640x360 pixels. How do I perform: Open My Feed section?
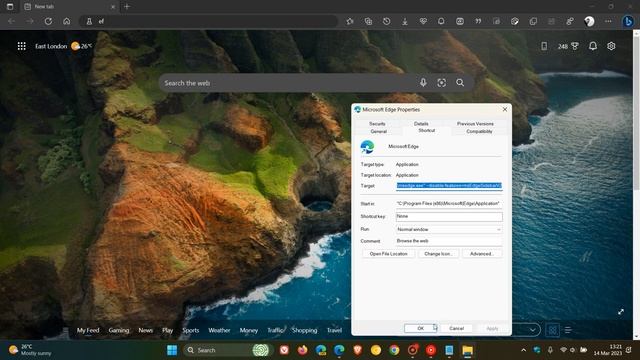(x=88, y=330)
